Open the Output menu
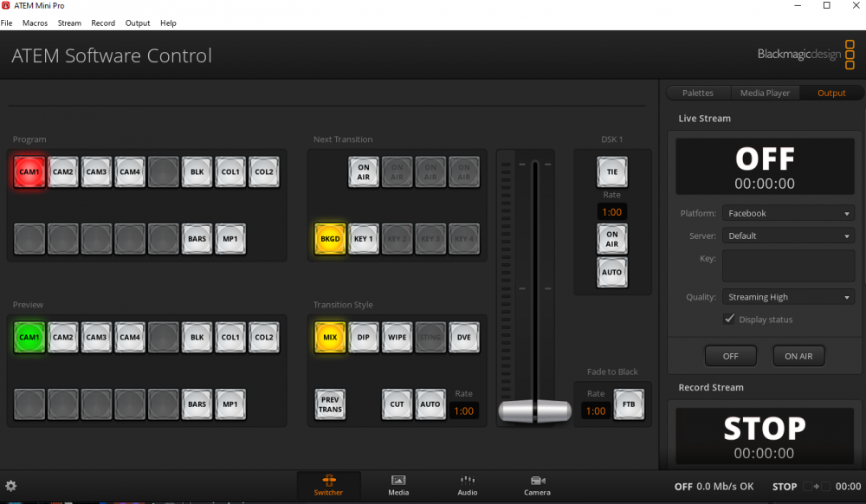The width and height of the screenshot is (866, 504). pyautogui.click(x=138, y=23)
